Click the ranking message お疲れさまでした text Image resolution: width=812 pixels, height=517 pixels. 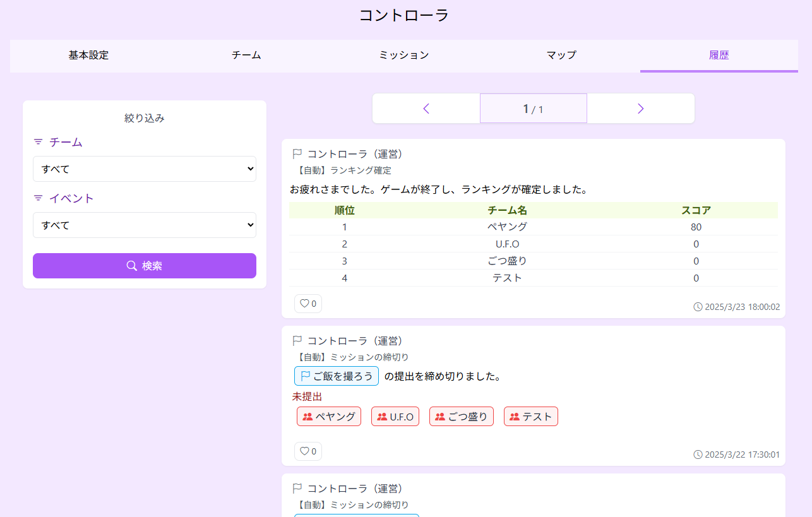point(439,189)
